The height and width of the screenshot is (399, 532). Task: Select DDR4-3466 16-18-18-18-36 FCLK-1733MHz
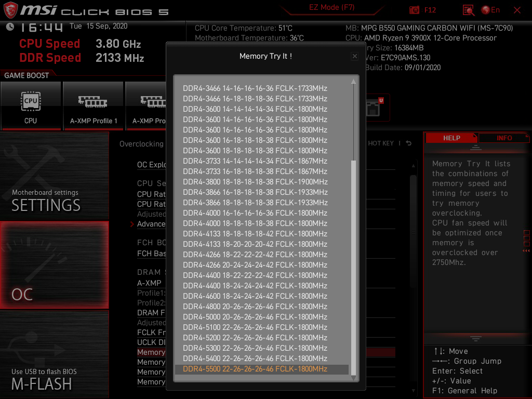255,99
